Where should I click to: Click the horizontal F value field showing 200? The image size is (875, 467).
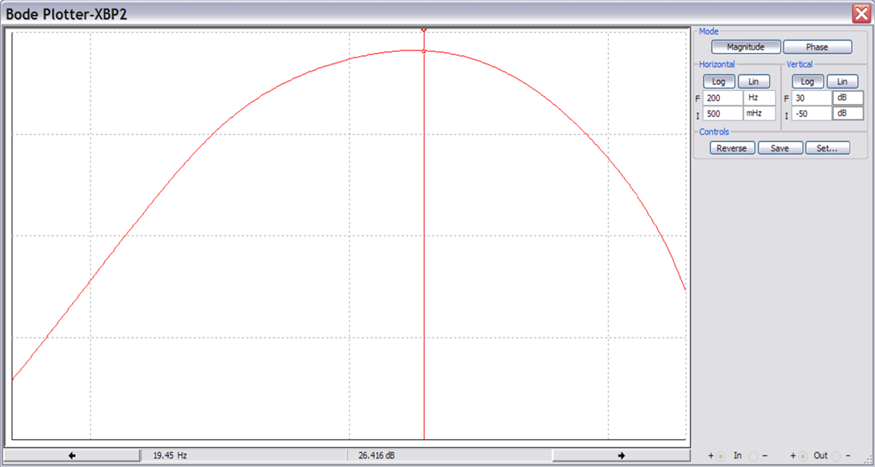coord(722,98)
